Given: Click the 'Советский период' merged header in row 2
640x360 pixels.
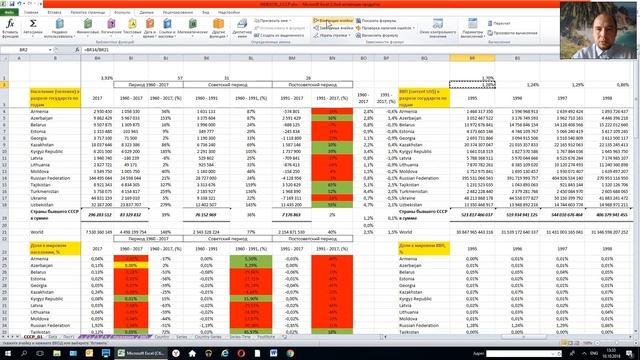Looking at the screenshot, I should coord(227,84).
